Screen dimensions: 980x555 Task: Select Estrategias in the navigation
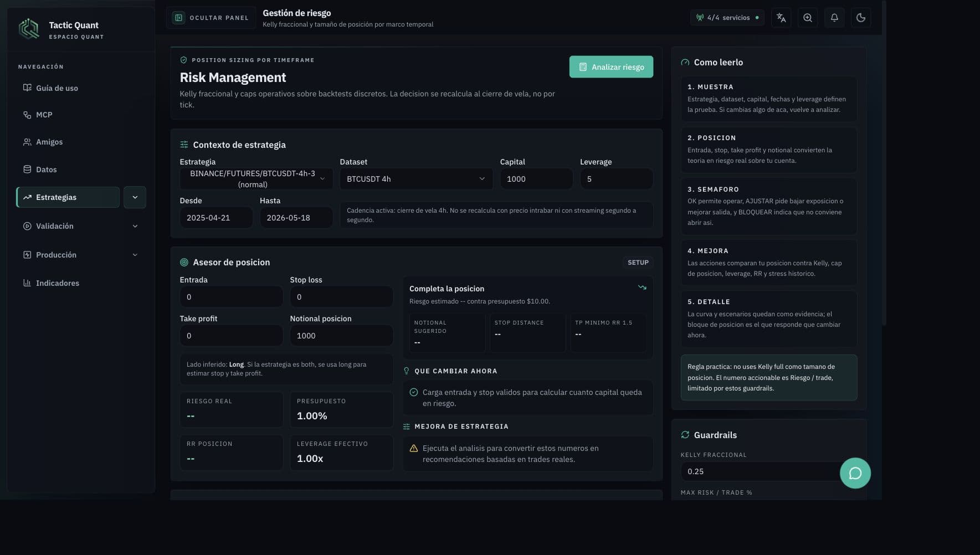point(68,197)
